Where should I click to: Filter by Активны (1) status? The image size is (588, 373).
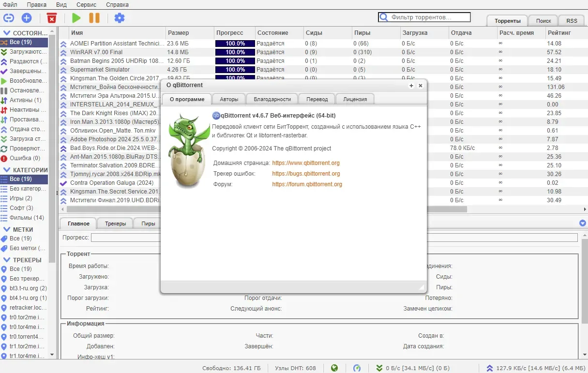coord(24,100)
